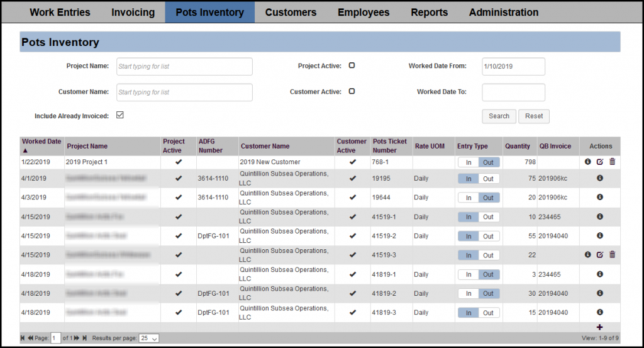Select ADFG number DptFG-101 for ticket 41519-2

213,236
